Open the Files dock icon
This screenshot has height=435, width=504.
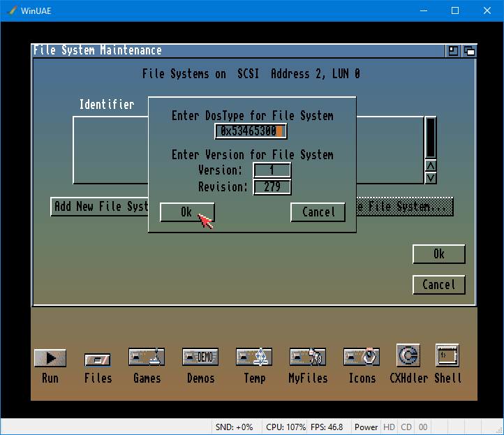[x=98, y=360]
